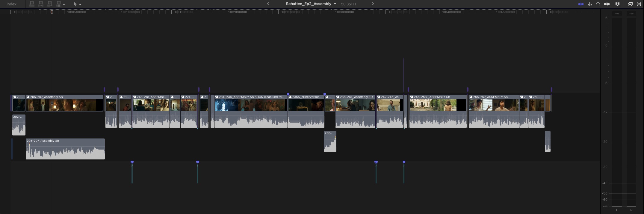
Task: Click ruler timecode 10:10:00:00
Action: pos(130,12)
